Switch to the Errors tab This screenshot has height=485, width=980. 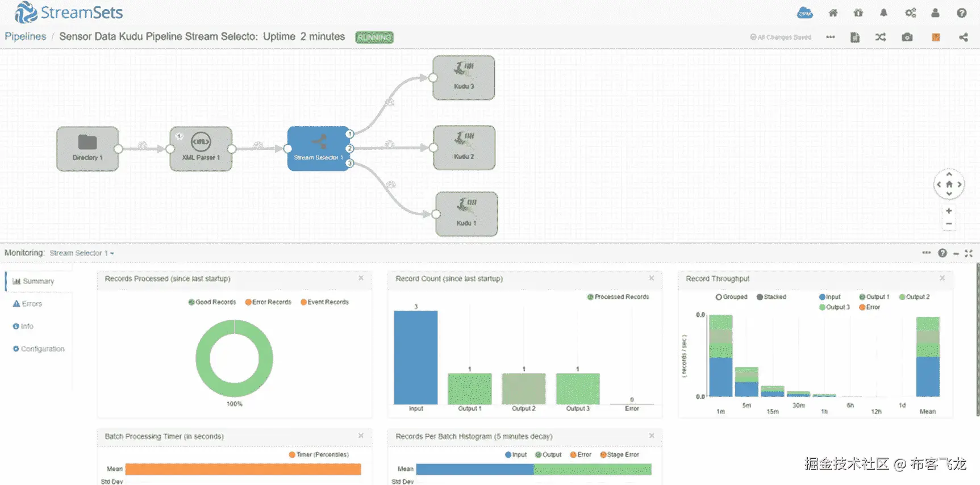tap(27, 304)
